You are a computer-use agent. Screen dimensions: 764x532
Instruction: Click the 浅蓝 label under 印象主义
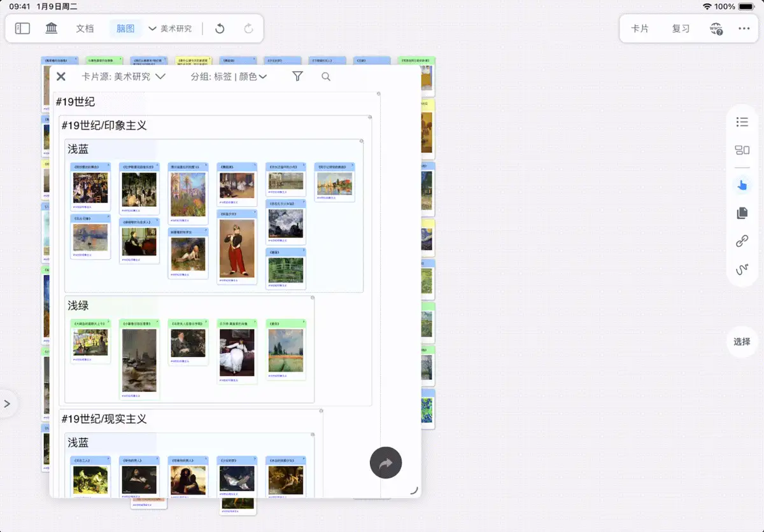(x=78, y=150)
